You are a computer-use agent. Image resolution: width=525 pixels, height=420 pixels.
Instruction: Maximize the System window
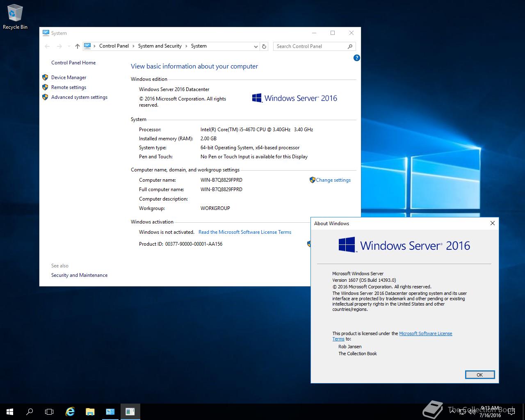(x=333, y=33)
